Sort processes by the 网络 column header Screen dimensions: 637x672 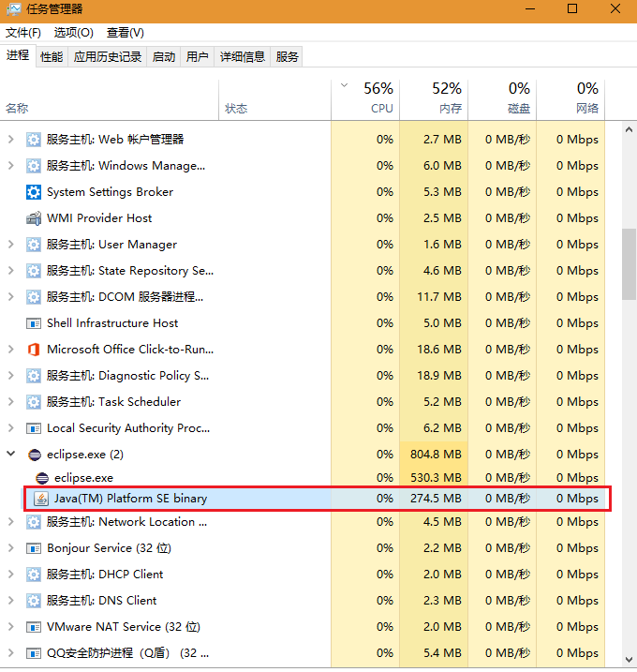click(x=570, y=99)
